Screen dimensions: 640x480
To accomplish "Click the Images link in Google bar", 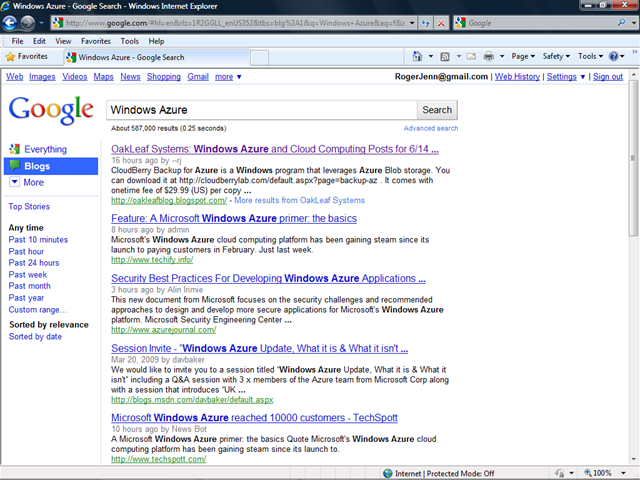I will click(42, 77).
